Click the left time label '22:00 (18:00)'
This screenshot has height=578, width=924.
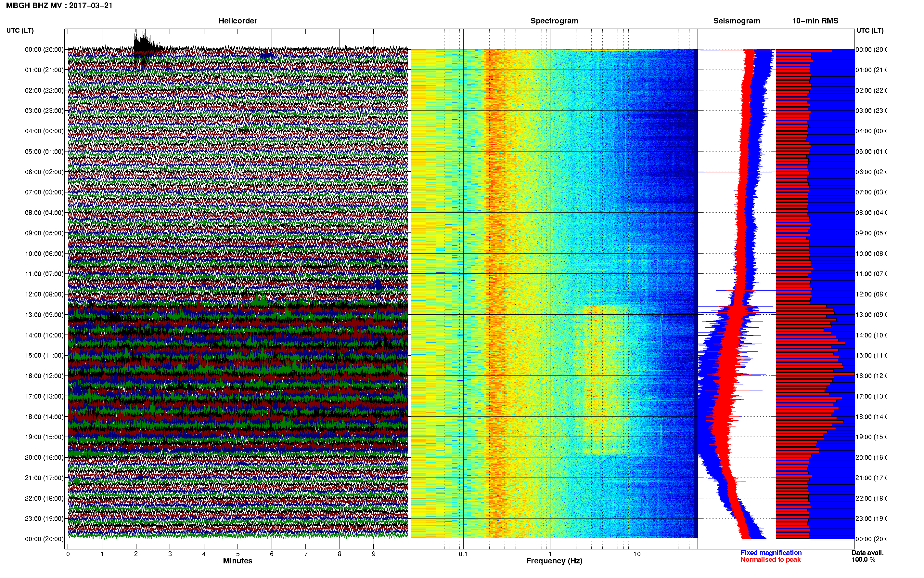[44, 498]
